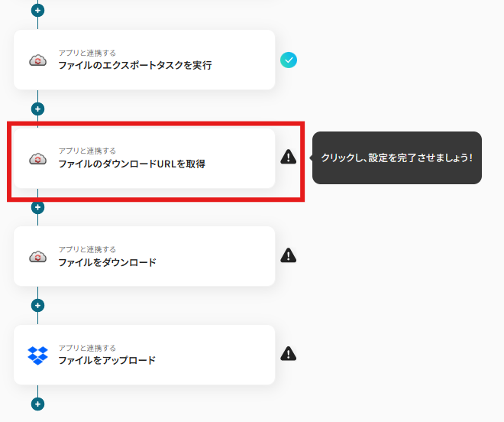Click the cloud app icon on ファイルをダウンロード step

(38, 257)
